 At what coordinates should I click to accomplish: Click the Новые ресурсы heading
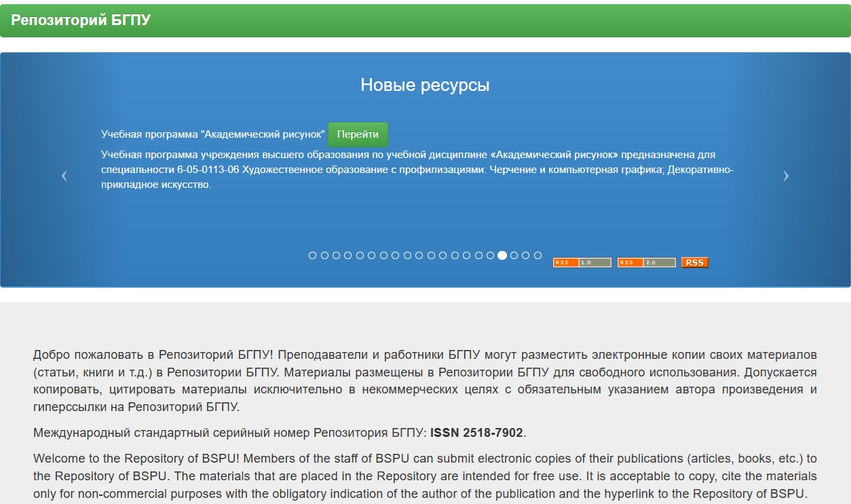click(x=425, y=85)
